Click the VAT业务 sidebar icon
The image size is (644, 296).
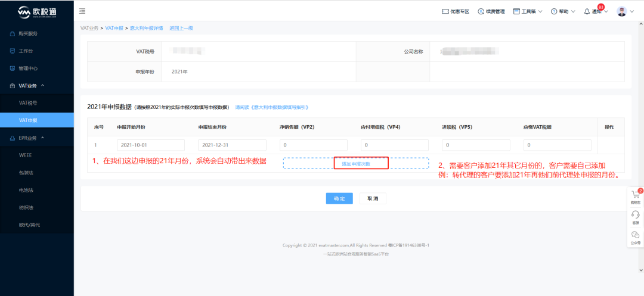[x=13, y=86]
